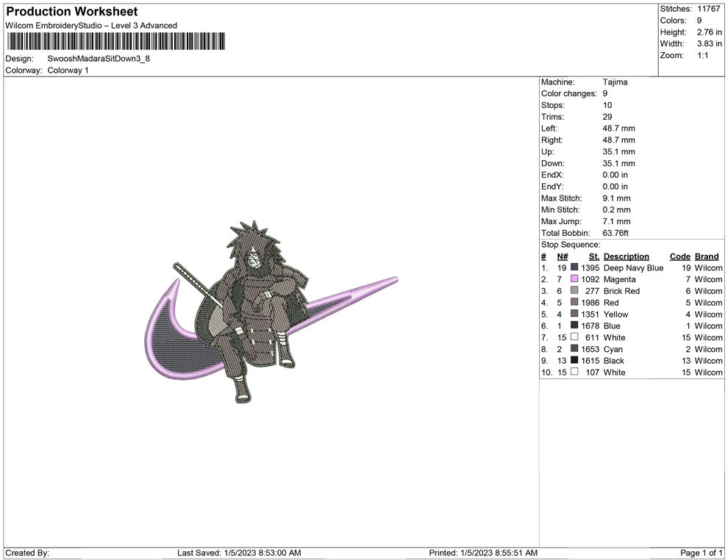The image size is (728, 560).
Task: Click the Zoom value 1:1
Action: (702, 55)
